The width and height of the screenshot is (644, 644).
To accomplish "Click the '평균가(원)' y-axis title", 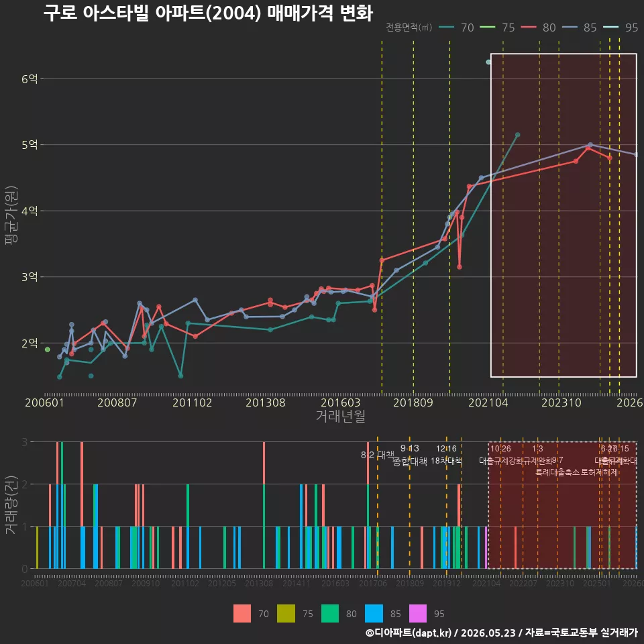I will click(11, 215).
